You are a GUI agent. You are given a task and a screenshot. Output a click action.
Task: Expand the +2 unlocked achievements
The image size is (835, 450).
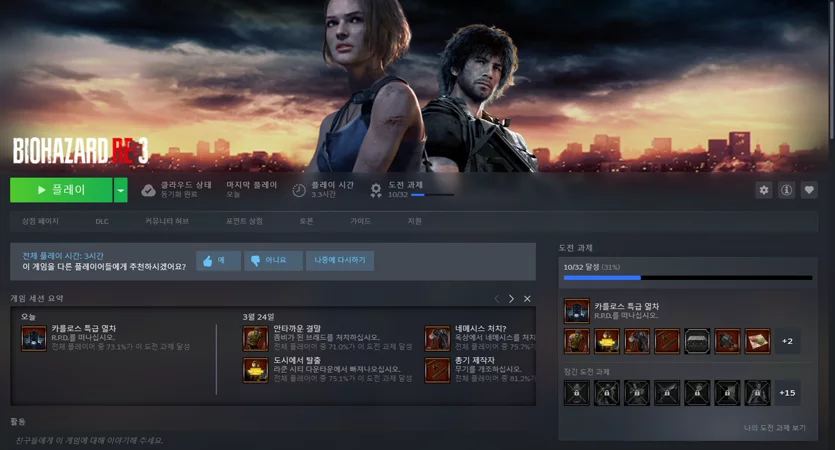point(788,341)
